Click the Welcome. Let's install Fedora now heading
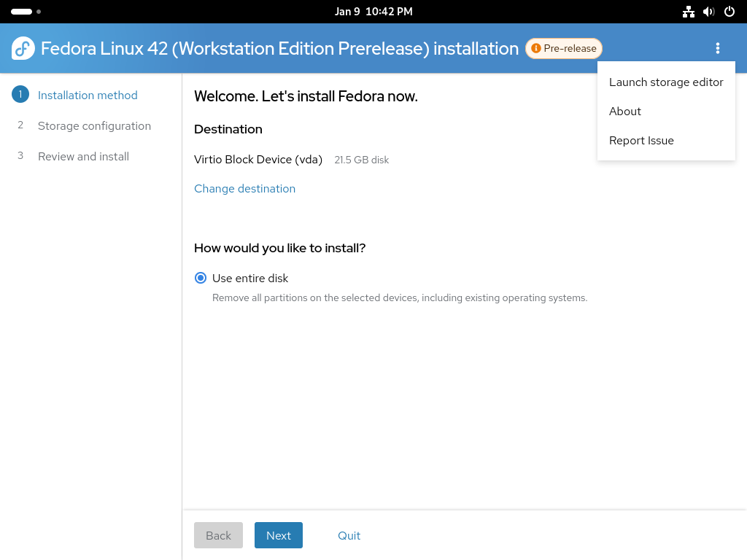 [306, 96]
